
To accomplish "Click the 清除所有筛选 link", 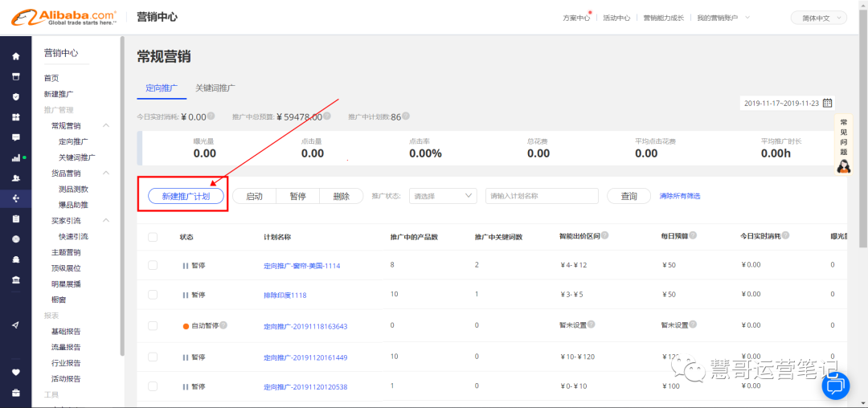I will tap(679, 196).
